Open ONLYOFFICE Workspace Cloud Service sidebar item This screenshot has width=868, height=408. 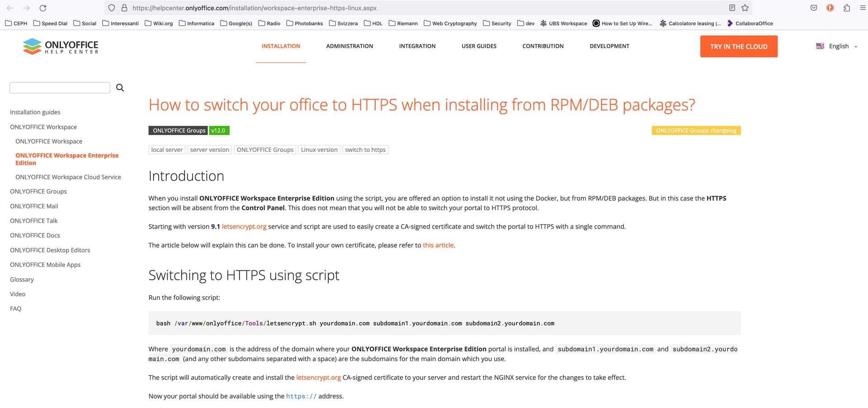[x=68, y=177]
